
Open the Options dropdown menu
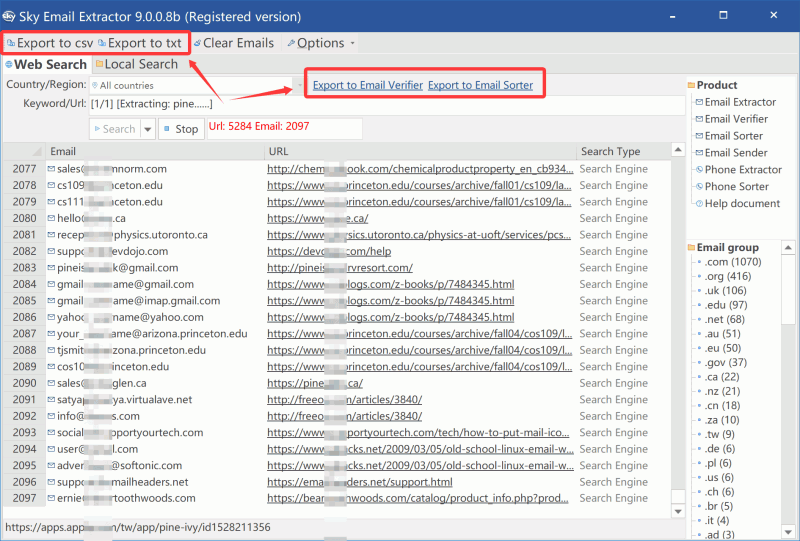pos(321,43)
